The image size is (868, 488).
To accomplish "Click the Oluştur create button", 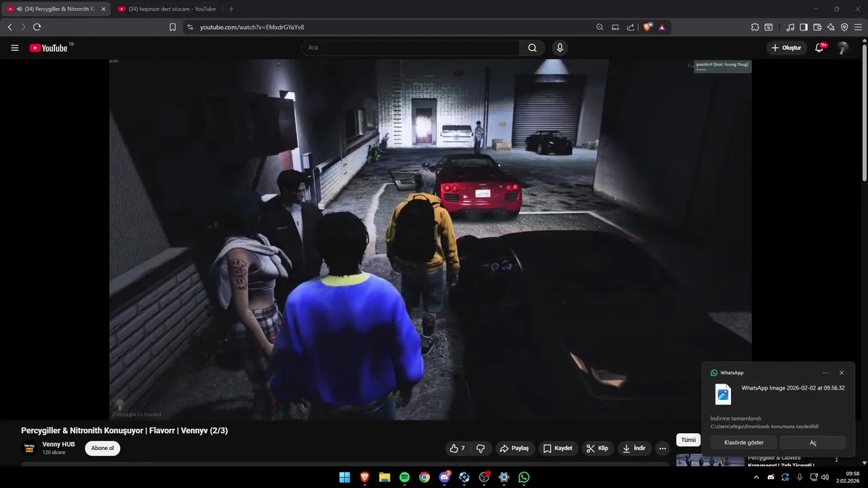I will pos(787,47).
